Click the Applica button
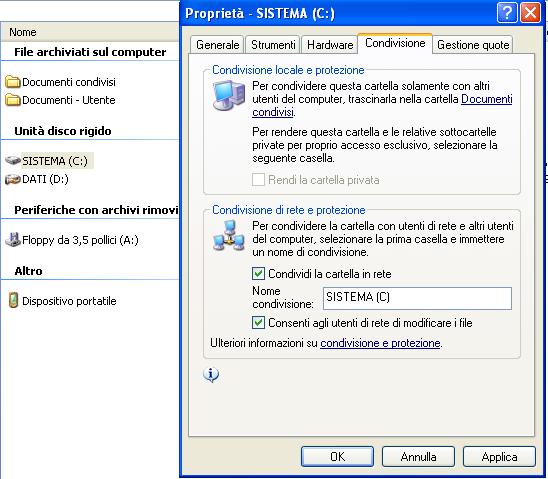 point(499,456)
